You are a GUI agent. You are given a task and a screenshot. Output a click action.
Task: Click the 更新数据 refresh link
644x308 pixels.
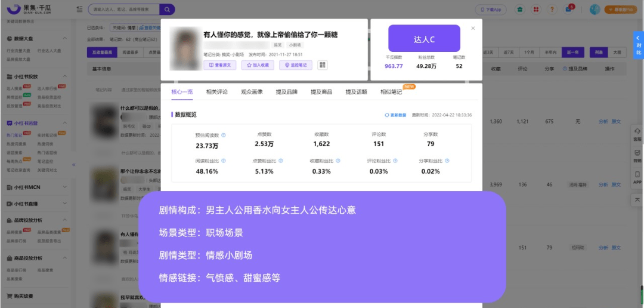tap(395, 115)
